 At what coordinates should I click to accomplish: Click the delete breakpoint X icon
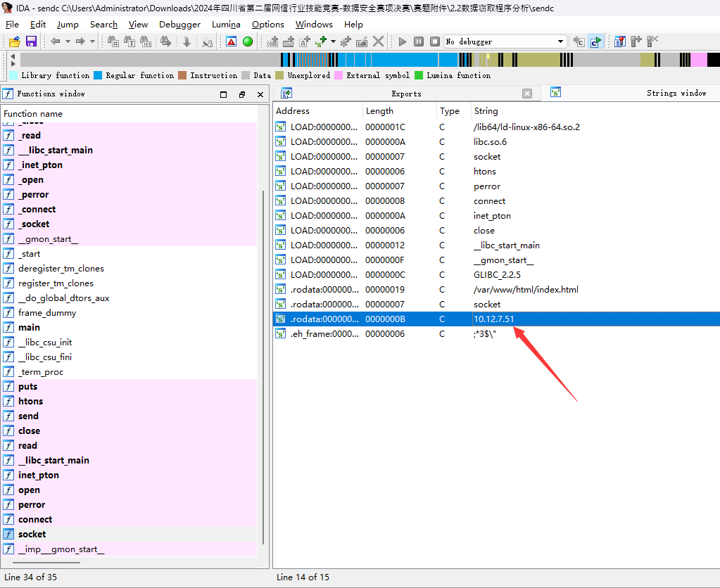652,41
